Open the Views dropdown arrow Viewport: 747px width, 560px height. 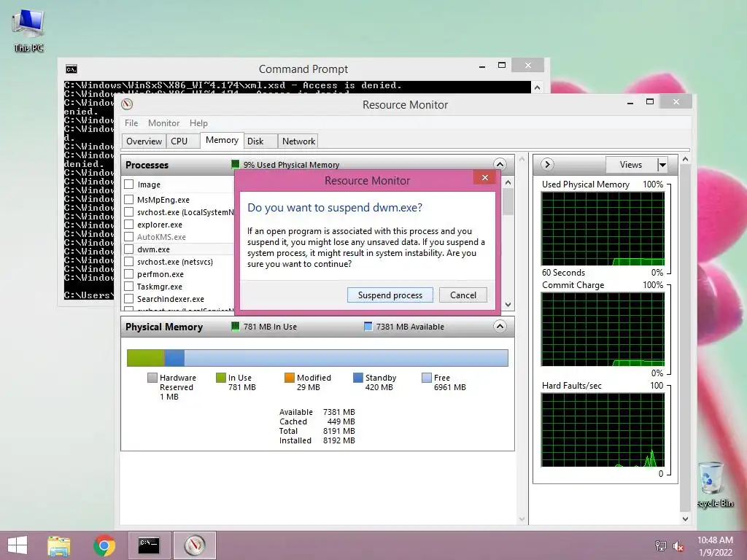(x=662, y=165)
